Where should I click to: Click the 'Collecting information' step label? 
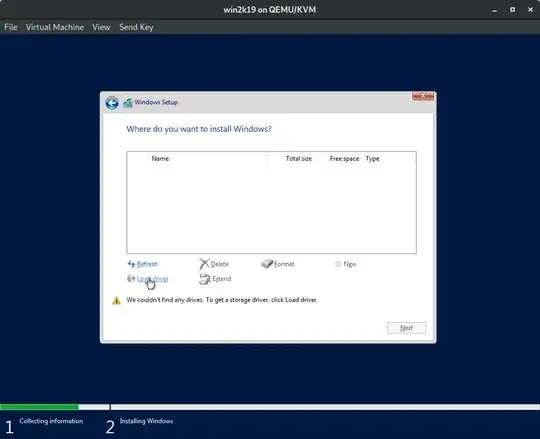[51, 421]
